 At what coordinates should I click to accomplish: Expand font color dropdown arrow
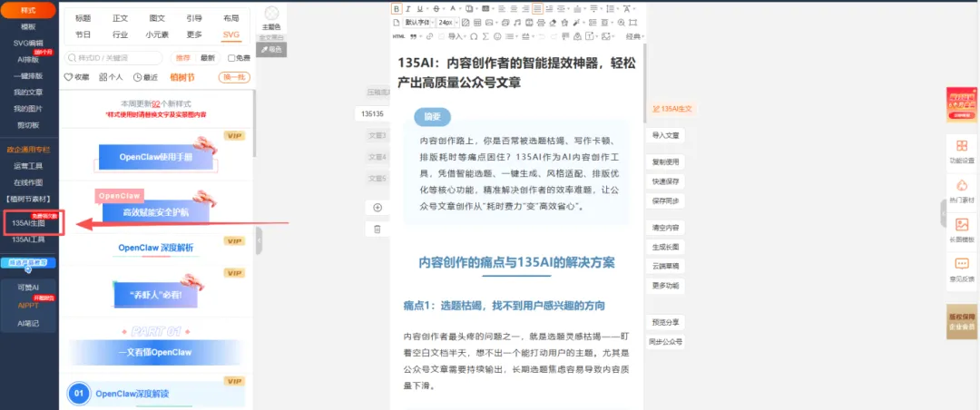(x=460, y=8)
